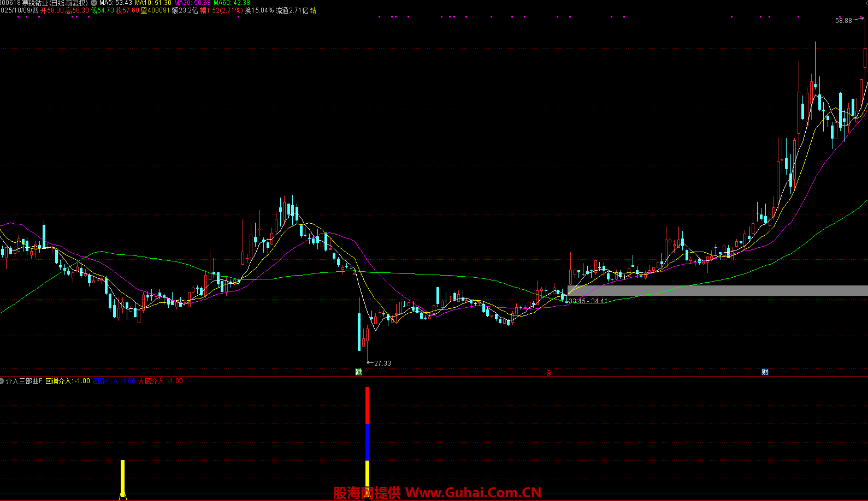Open the Www.Guhai.Com.CN watermark link
The height and width of the screenshot is (501, 868).
click(473, 493)
